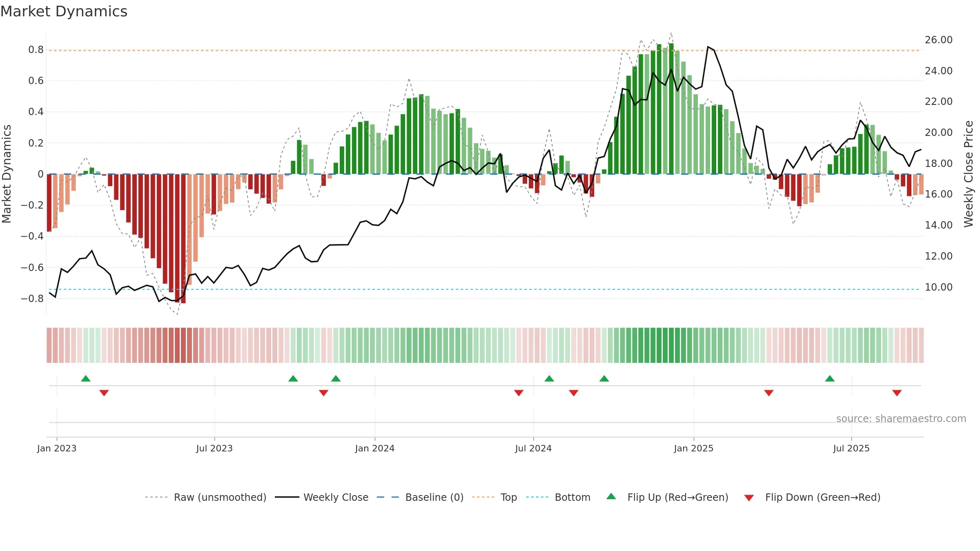Click the −0.8 Market Dynamics axis value
Viewport: 980px width, 551px height.
click(32, 299)
